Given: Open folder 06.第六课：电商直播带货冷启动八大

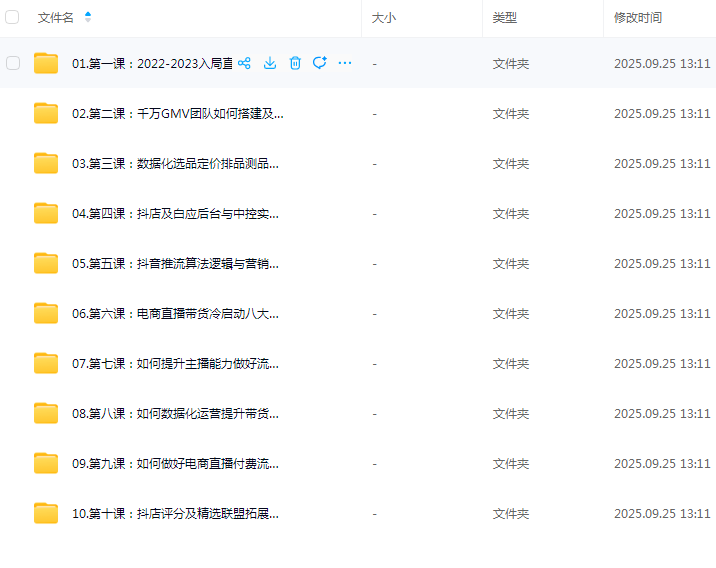Looking at the screenshot, I should point(175,314).
